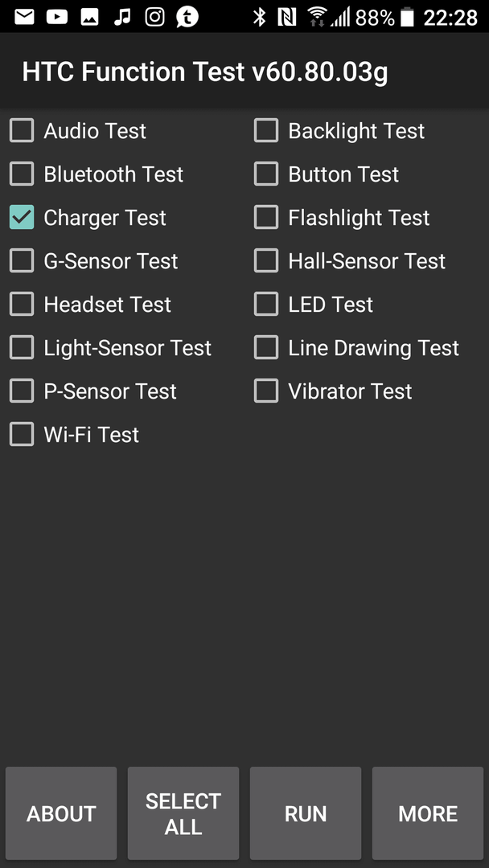This screenshot has height=868, width=489.
Task: Uncheck the Charger Test checkbox
Action: pyautogui.click(x=22, y=217)
